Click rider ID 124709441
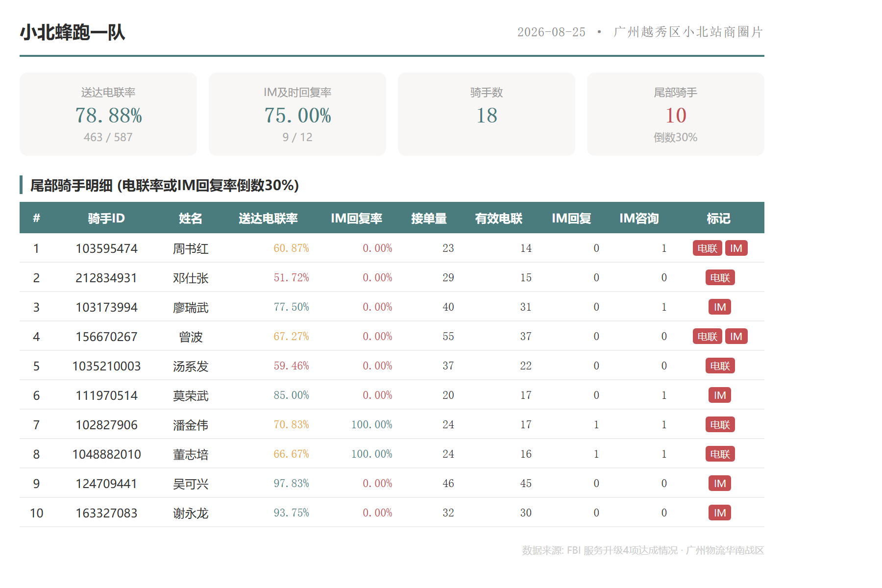This screenshot has width=882, height=588. click(106, 484)
